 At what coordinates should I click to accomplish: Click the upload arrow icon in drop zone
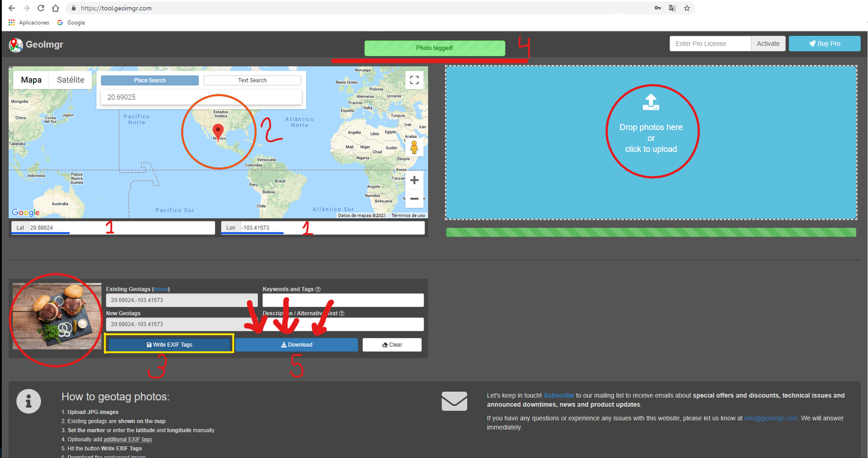[650, 102]
